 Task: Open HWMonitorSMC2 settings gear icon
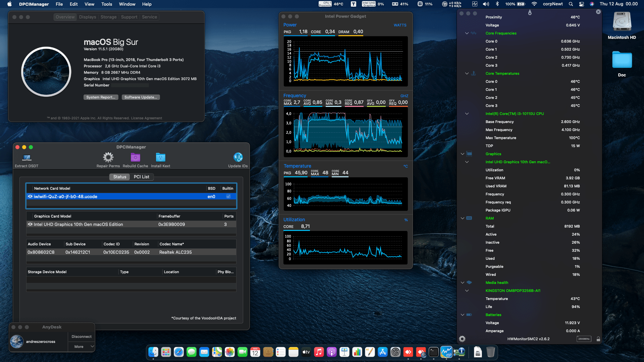462,339
